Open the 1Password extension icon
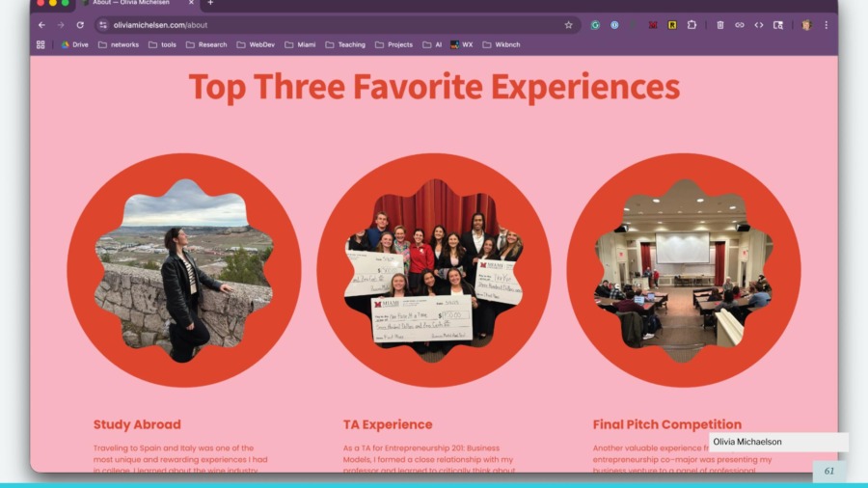868x488 pixels. pos(614,25)
